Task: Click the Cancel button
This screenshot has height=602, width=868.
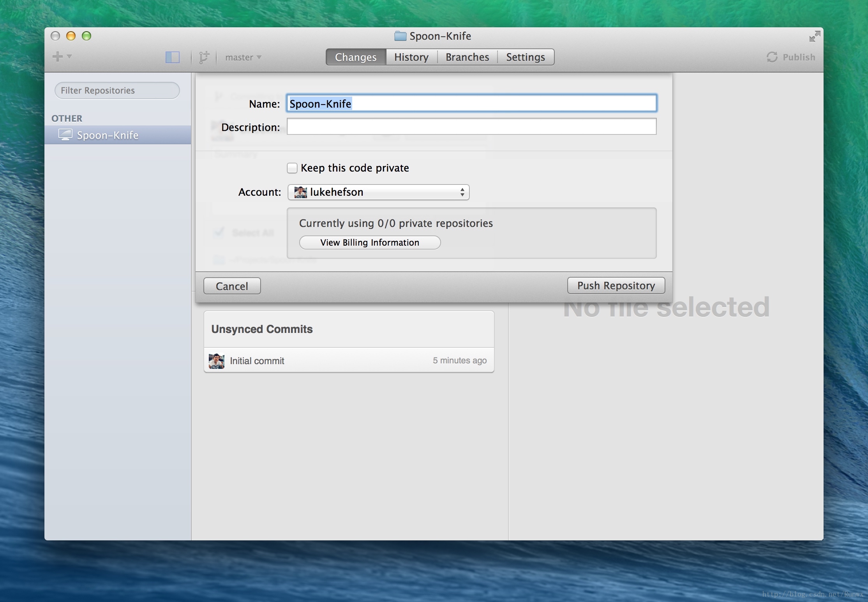Action: pos(232,286)
